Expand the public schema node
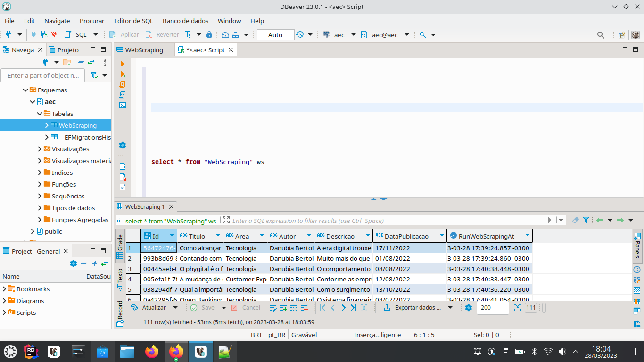Image resolution: width=644 pixels, height=362 pixels. pos(32,231)
